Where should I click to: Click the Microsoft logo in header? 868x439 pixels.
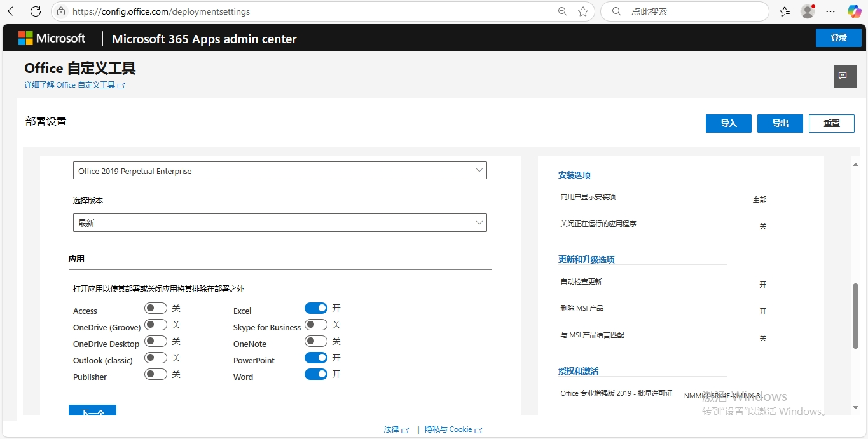point(52,38)
